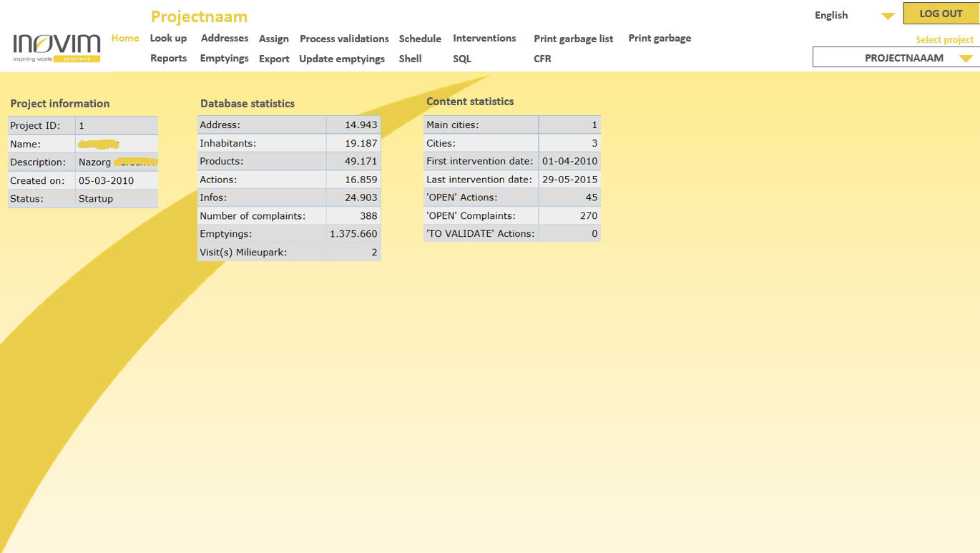
Task: Select the Export menu item
Action: point(274,59)
